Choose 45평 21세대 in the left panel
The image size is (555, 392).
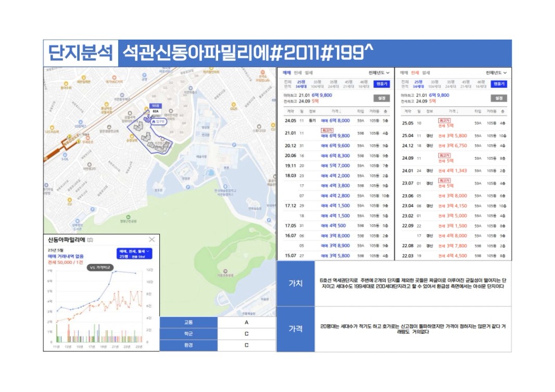click(x=349, y=84)
